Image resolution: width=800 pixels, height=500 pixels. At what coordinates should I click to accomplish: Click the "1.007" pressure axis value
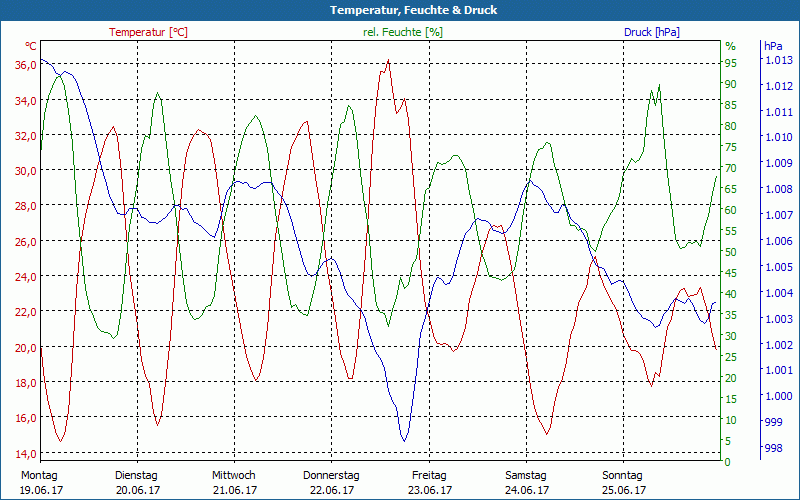(779, 215)
